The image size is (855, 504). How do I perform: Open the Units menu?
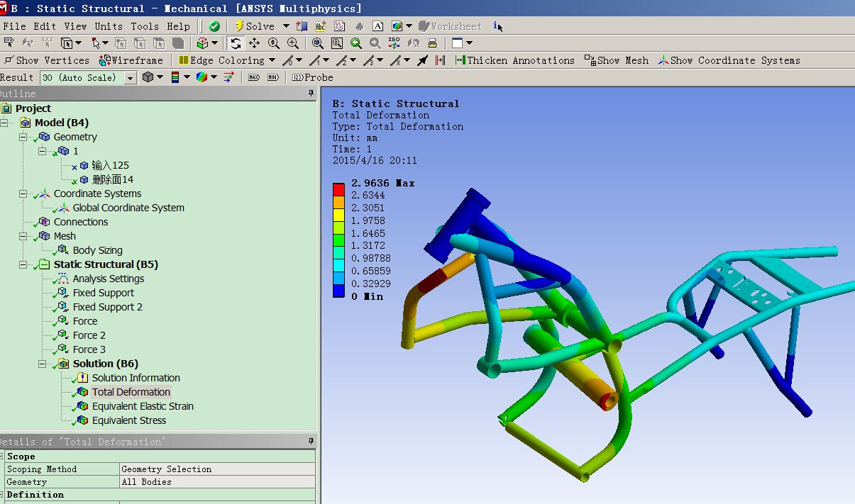(x=109, y=26)
